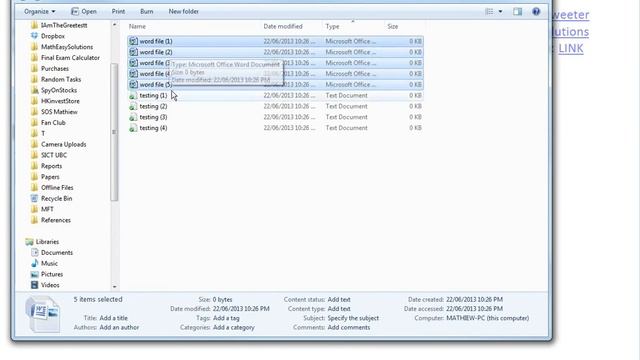Toggle the preview pane icon

click(518, 11)
